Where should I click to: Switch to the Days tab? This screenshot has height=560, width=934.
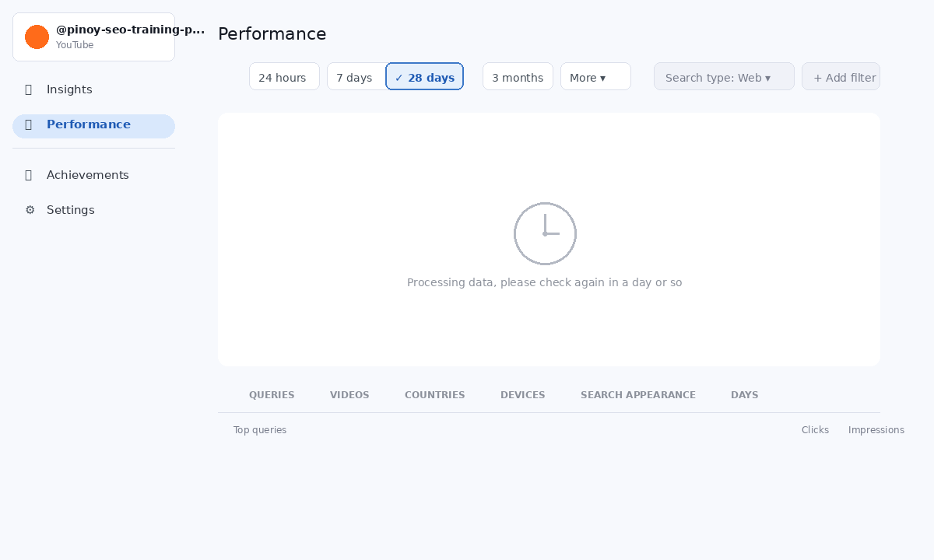(x=744, y=395)
